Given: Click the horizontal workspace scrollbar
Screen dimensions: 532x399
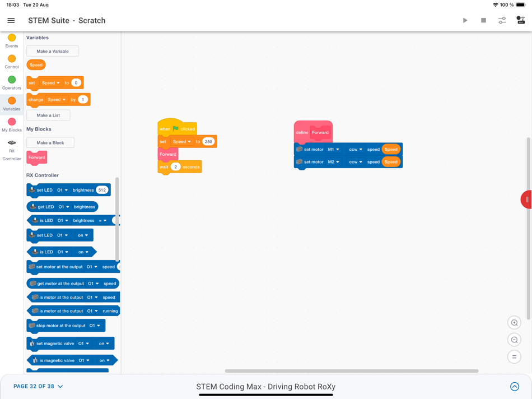Looking at the screenshot, I should tap(352, 371).
